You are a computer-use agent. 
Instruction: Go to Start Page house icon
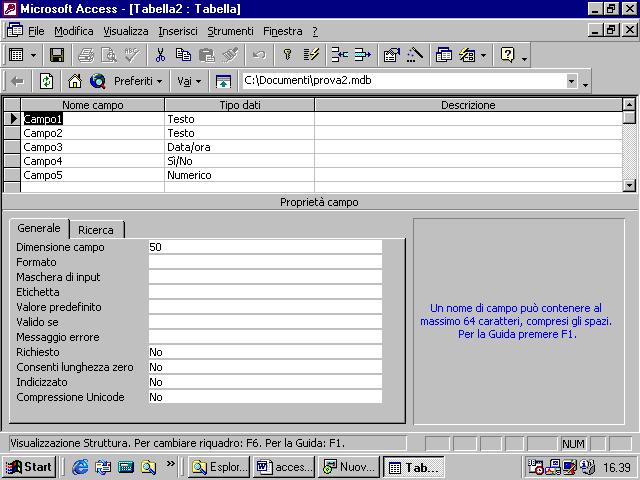click(75, 81)
